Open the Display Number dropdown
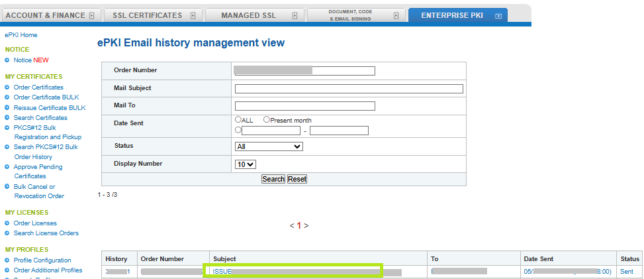 coord(246,164)
